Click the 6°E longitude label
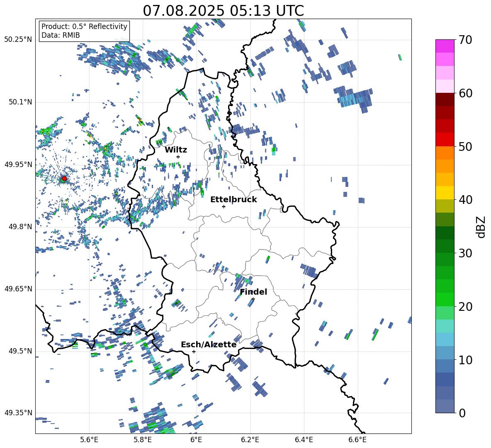This screenshot has width=491, height=448. 196,440
